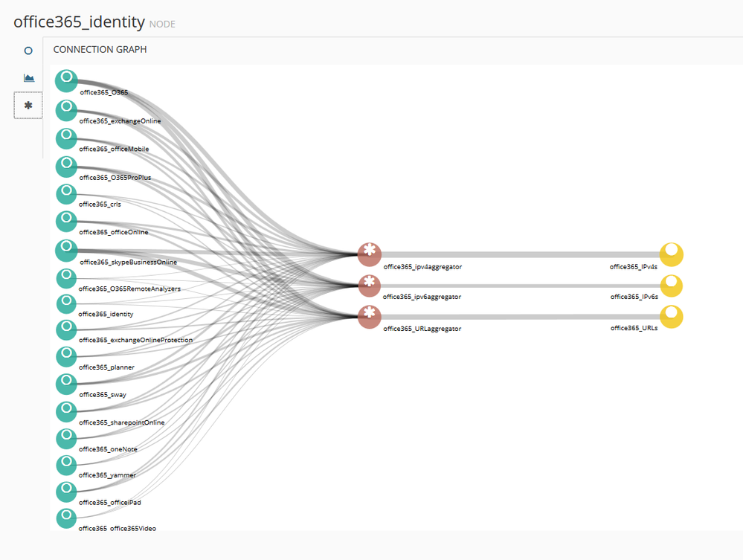Click the office365_oneNote node label

tap(108, 449)
